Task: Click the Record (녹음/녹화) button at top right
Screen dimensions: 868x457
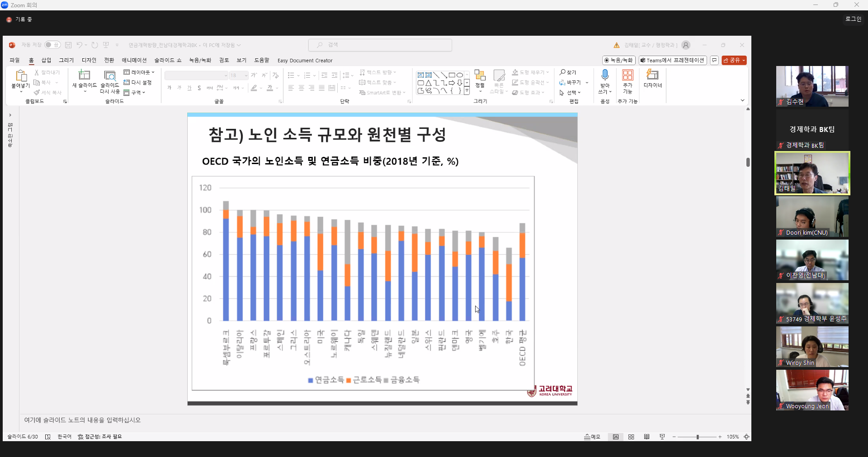Action: pyautogui.click(x=619, y=60)
